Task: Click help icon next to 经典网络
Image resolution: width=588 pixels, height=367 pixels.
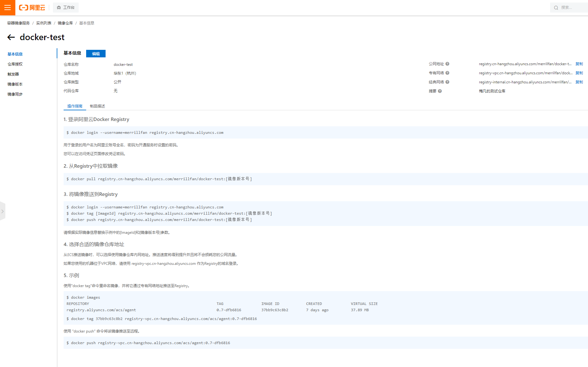Action: coord(447,82)
